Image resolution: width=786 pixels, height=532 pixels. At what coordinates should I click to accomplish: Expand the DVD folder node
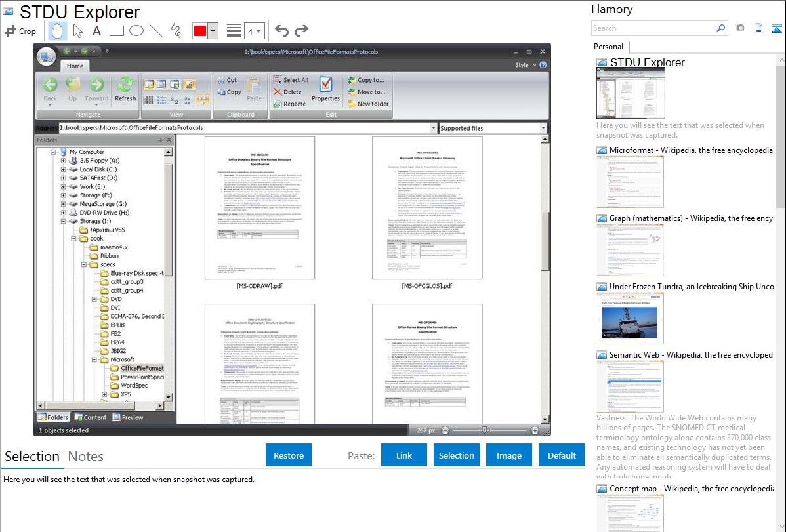94,299
